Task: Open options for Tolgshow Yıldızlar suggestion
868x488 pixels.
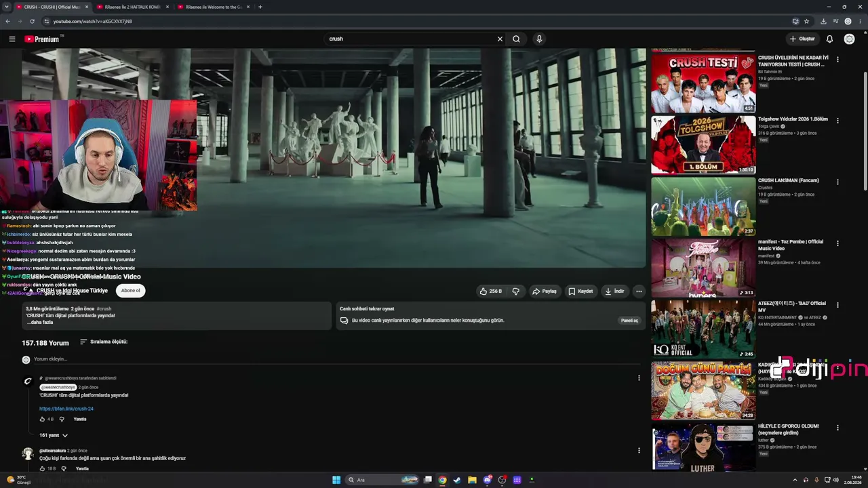Action: 837,121
